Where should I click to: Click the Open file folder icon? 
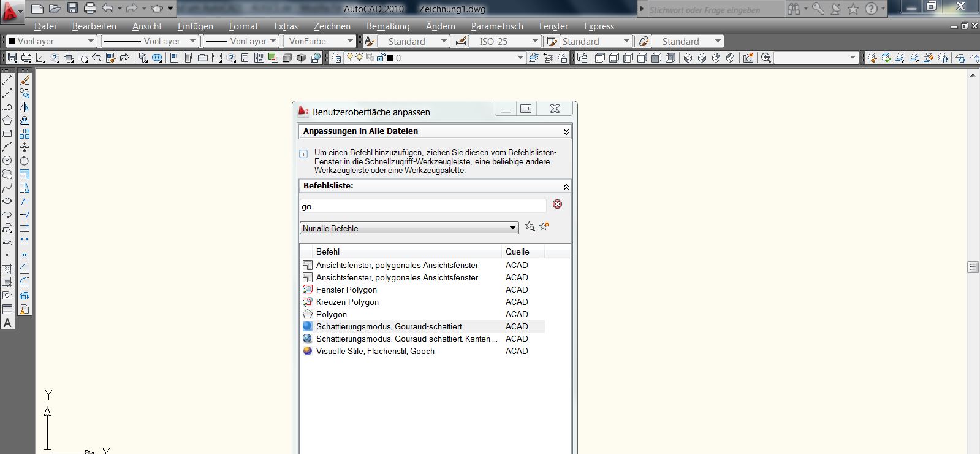55,9
